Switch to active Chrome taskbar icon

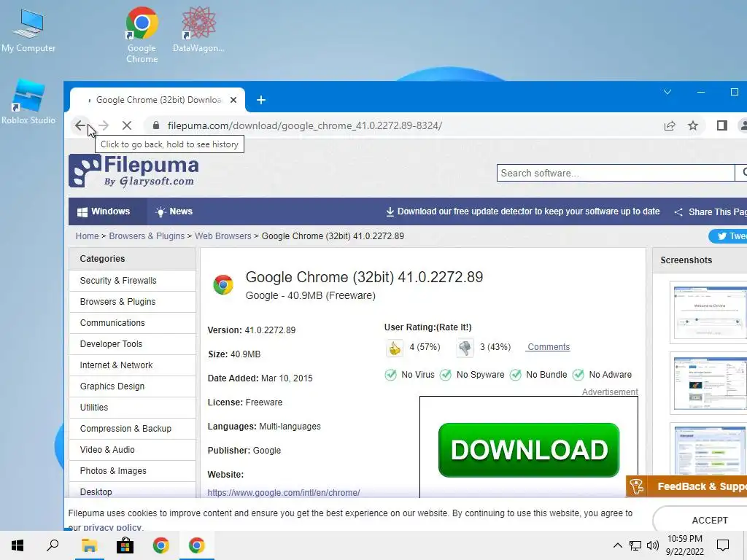(197, 545)
